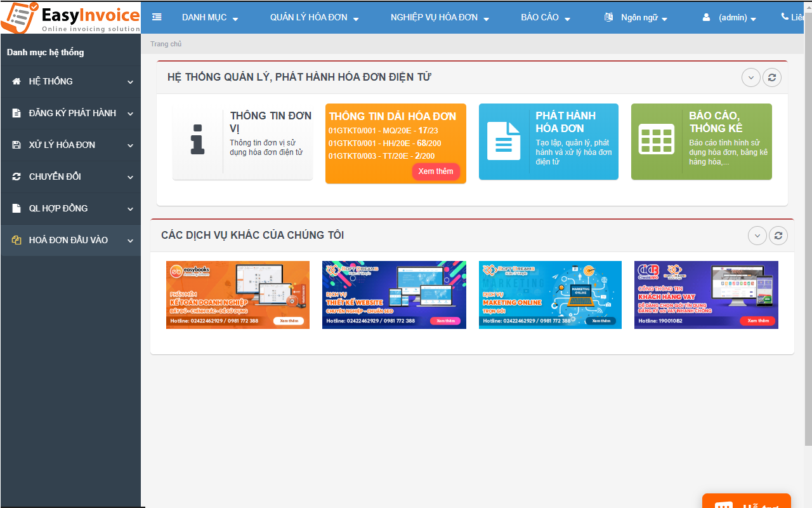Expand the Hệ thống sidebar item
The width and height of the screenshot is (812, 508).
click(70, 81)
